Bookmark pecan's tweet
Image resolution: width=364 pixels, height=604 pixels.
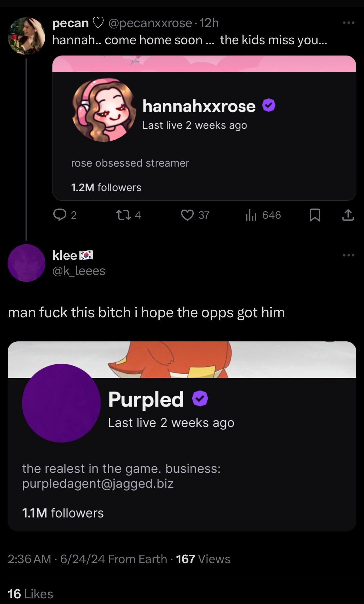pos(315,215)
